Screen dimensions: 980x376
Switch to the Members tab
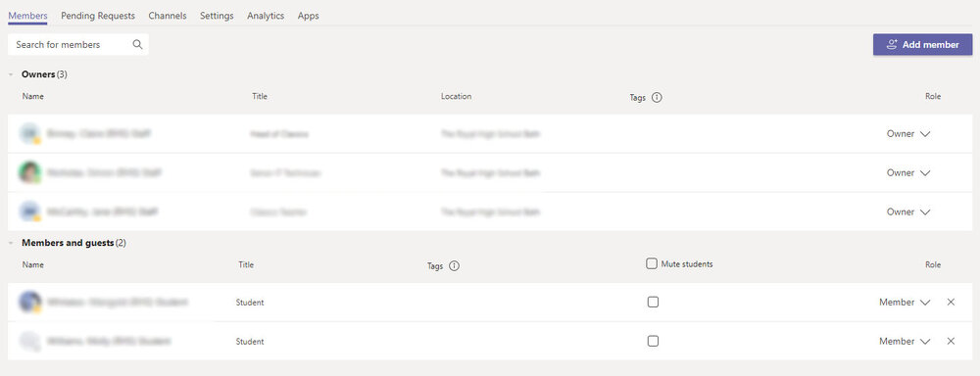pos(27,16)
